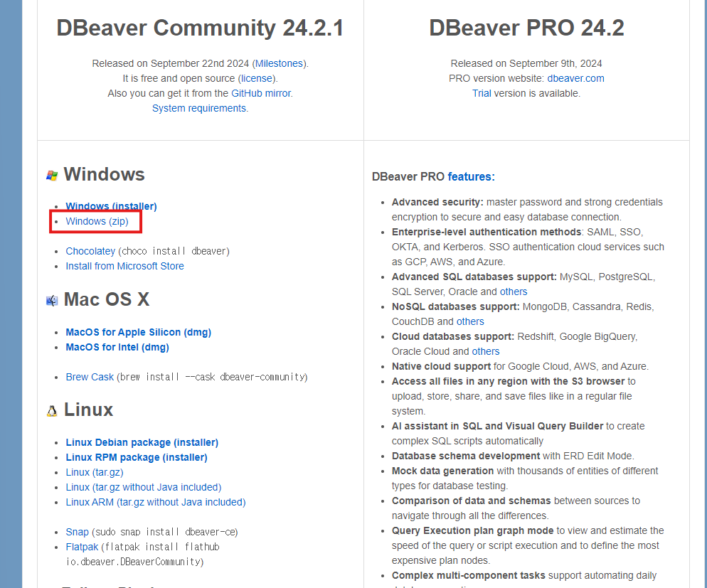Download Windows (installer)
Image resolution: width=707 pixels, height=588 pixels.
pos(112,206)
